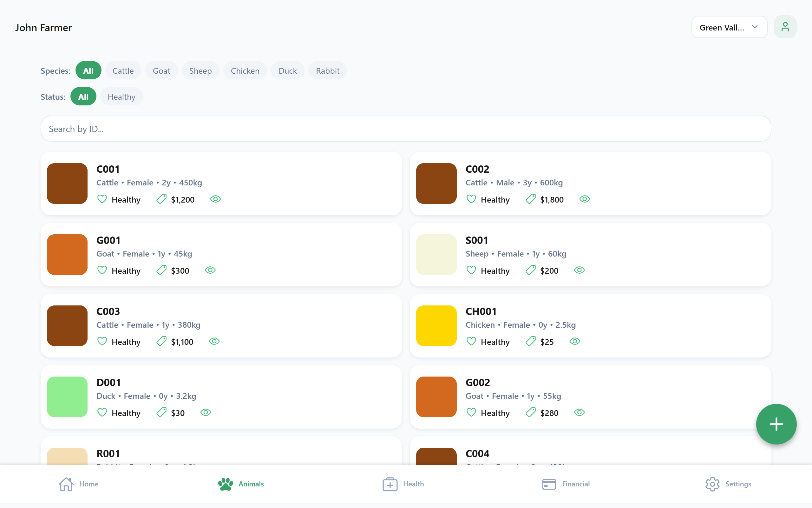Click the R001 animal ID title
This screenshot has width=812, height=508.
pyautogui.click(x=108, y=454)
